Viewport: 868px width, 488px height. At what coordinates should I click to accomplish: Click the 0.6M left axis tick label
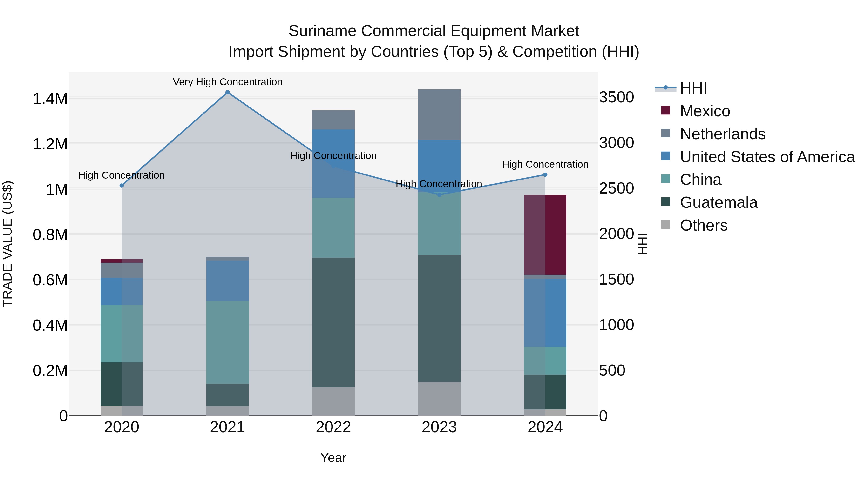tap(50, 280)
